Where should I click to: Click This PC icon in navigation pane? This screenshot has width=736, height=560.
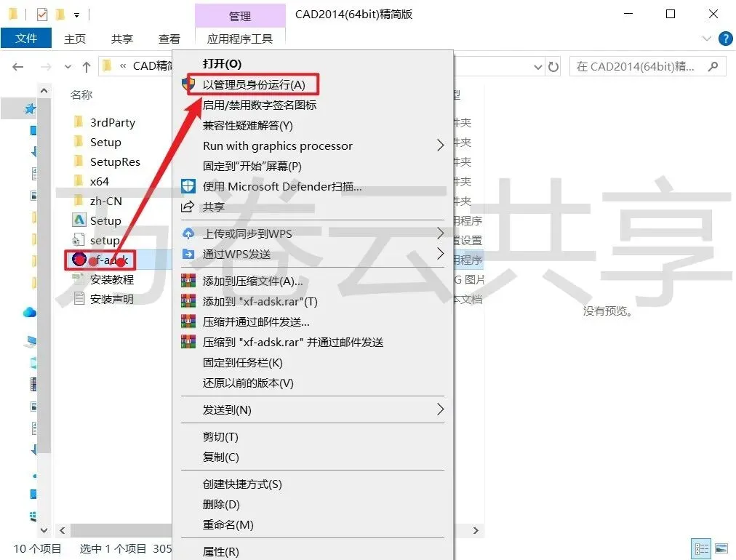30,341
